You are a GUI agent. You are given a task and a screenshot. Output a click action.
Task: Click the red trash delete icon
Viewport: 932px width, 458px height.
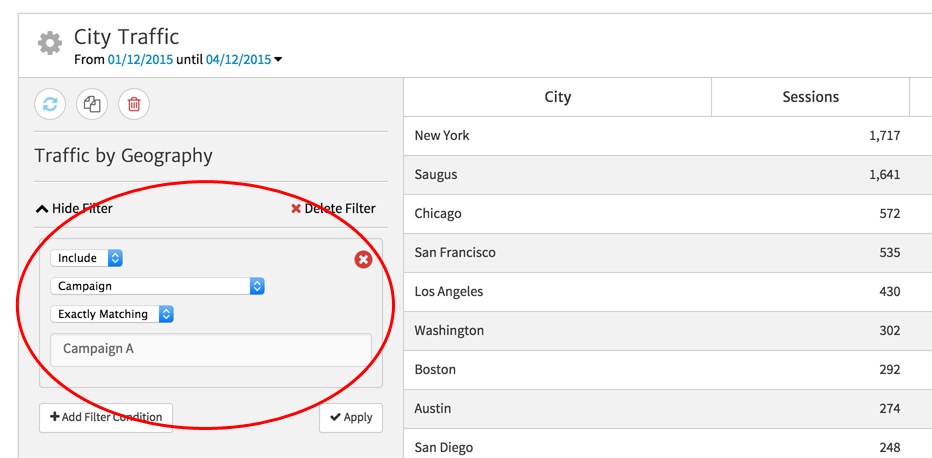coord(134,104)
